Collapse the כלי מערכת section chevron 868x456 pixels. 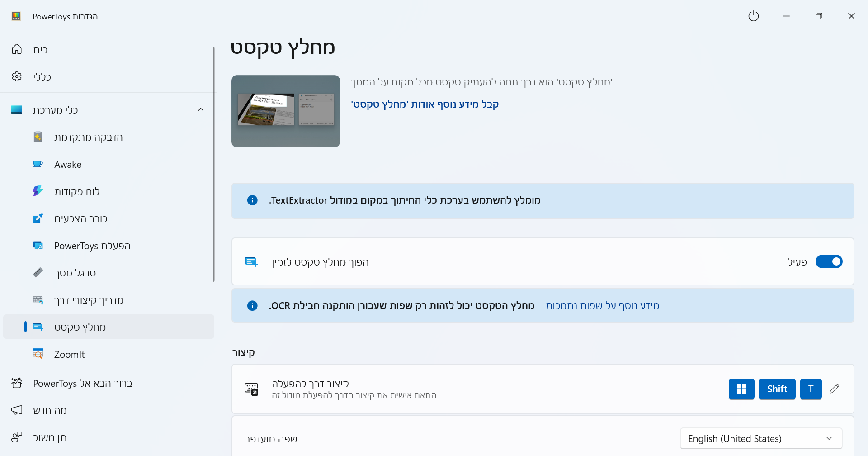(201, 109)
